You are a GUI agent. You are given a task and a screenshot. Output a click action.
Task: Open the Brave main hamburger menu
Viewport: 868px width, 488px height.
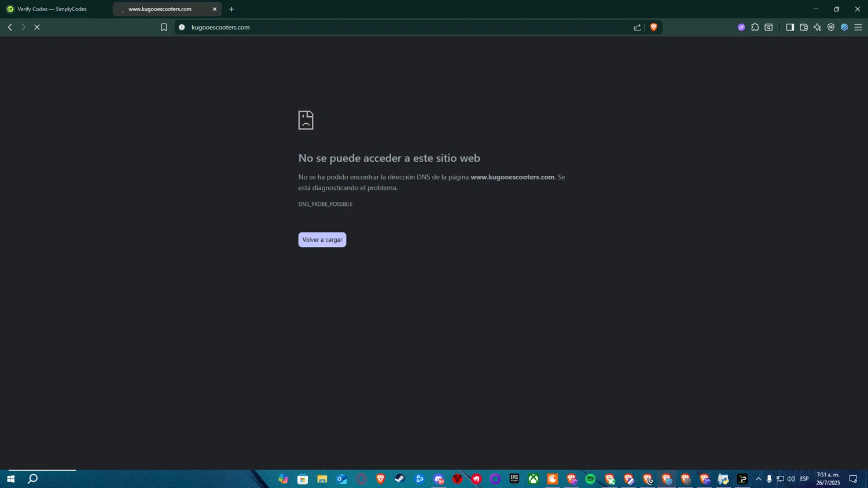[x=858, y=27]
